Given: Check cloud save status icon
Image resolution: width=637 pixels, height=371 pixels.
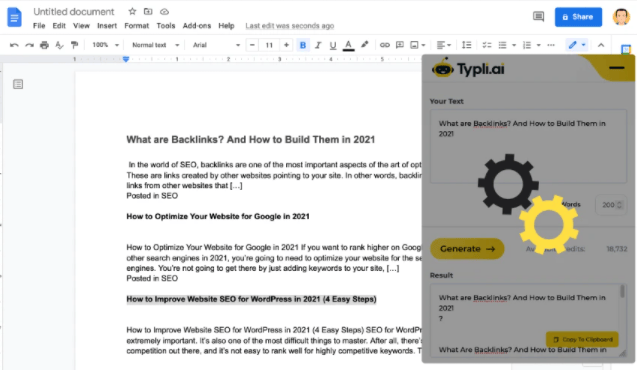Looking at the screenshot, I should click(164, 11).
